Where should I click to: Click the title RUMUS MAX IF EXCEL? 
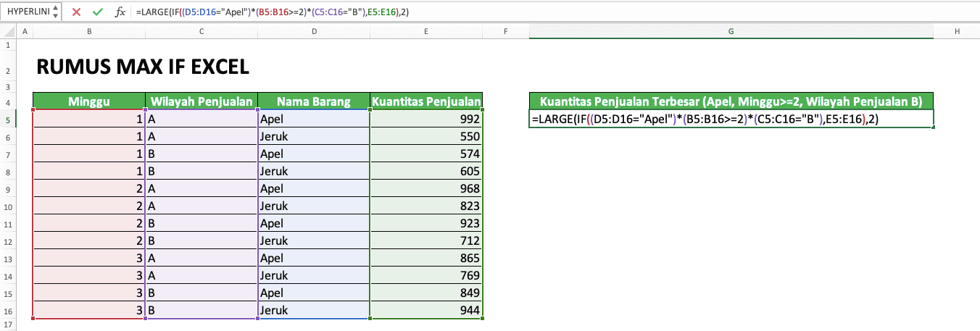coord(143,67)
